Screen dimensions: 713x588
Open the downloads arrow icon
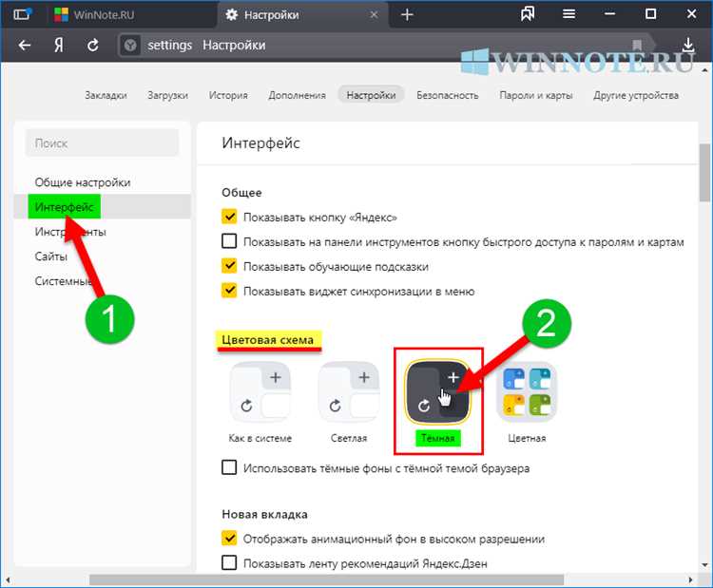(x=687, y=45)
